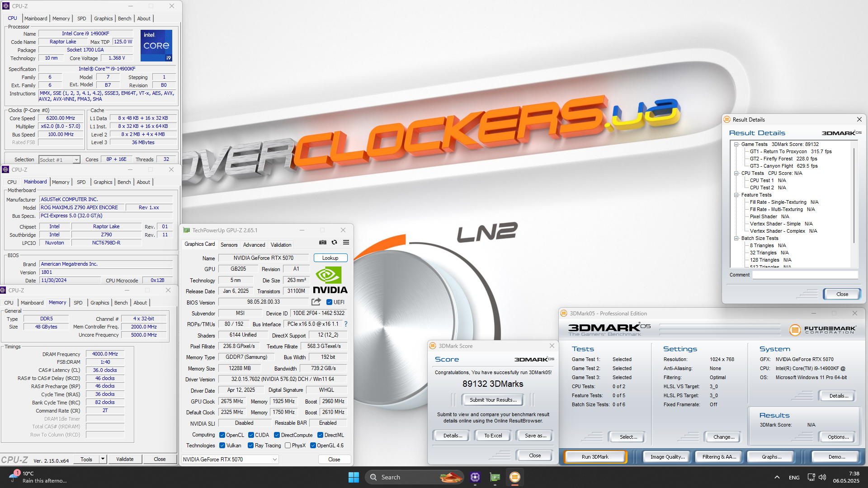Open the Tools dropdown arrow in CPU-Z
This screenshot has height=488, width=868.
[103, 459]
